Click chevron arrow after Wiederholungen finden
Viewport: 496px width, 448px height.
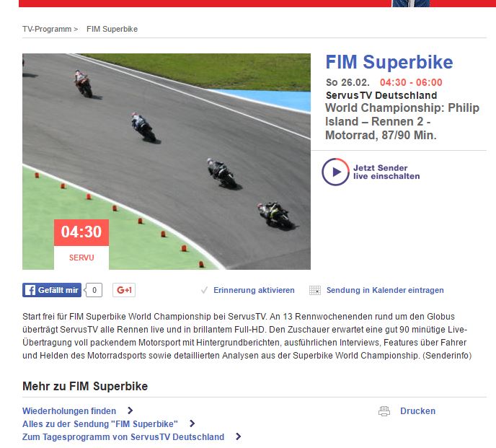pyautogui.click(x=130, y=411)
